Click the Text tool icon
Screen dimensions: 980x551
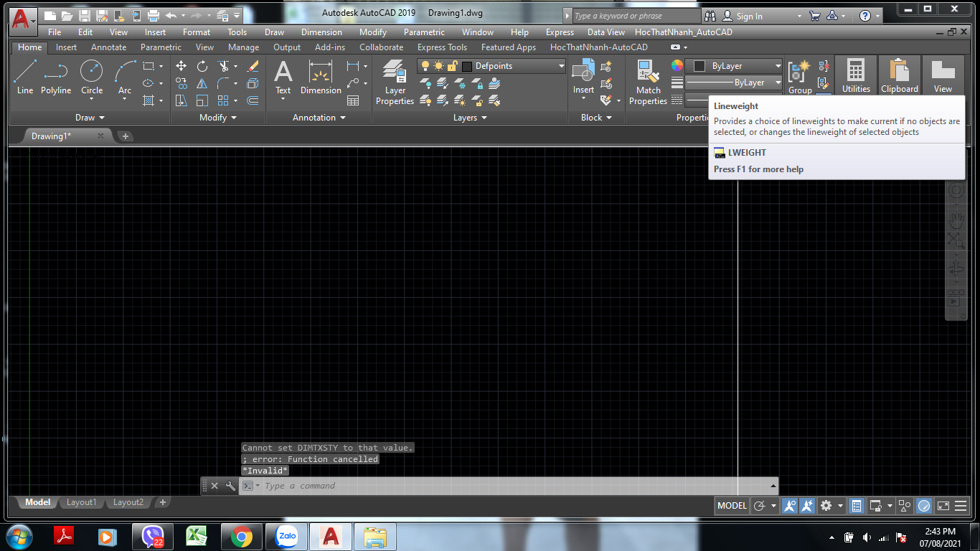click(x=283, y=77)
